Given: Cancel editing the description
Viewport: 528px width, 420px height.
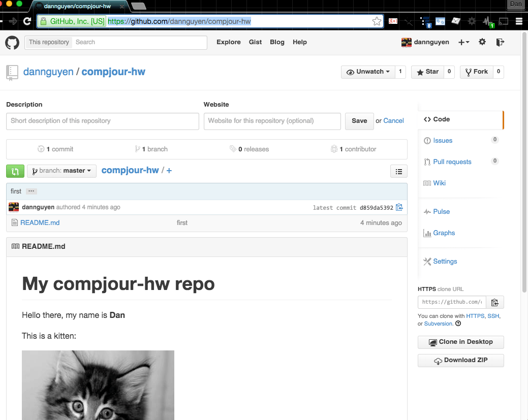Looking at the screenshot, I should [x=393, y=121].
